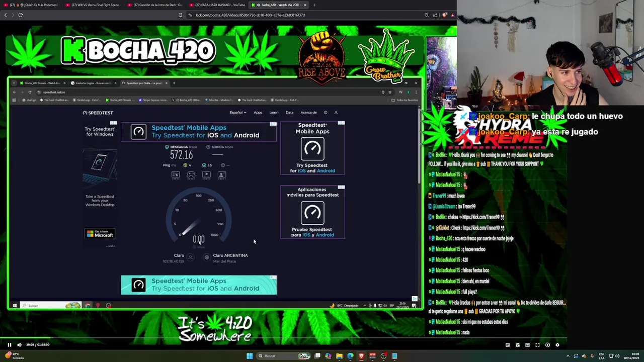
Task: Click the Speedtest logo
Action: pyautogui.click(x=98, y=113)
